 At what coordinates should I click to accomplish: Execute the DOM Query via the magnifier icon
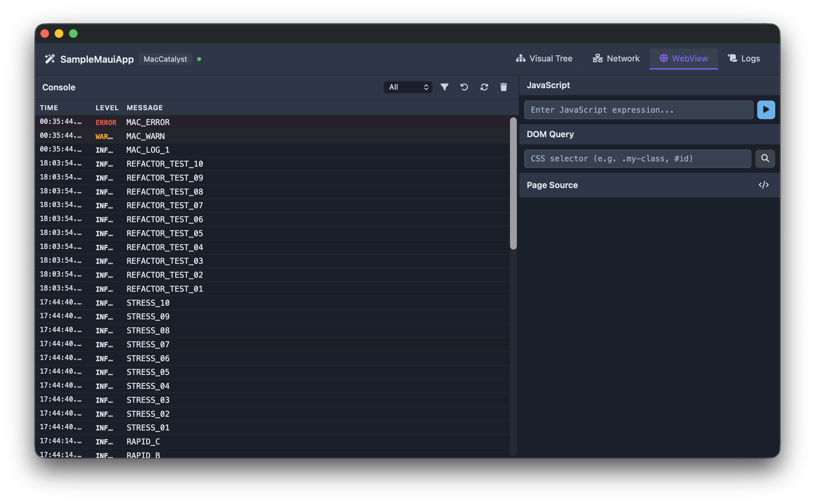coord(765,159)
